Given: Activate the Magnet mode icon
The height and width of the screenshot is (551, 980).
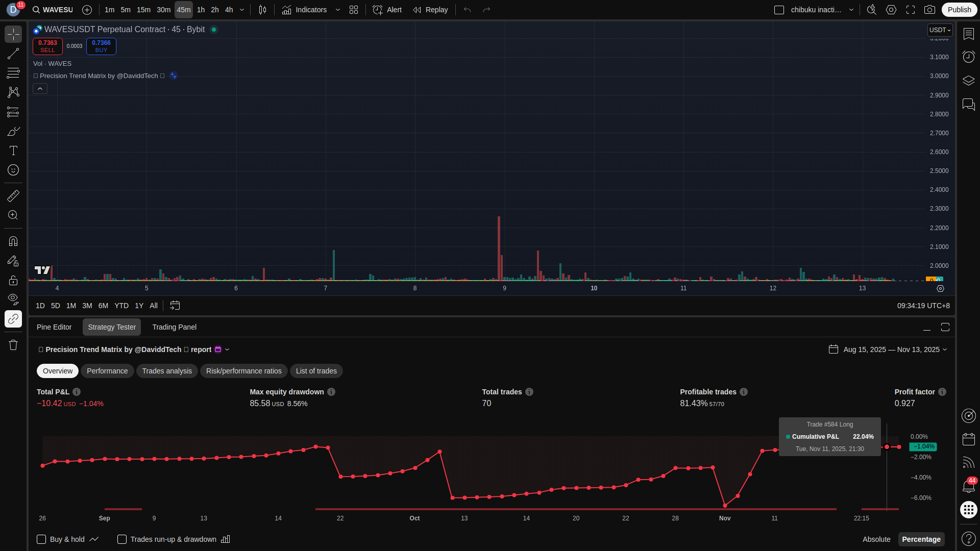Looking at the screenshot, I should pyautogui.click(x=13, y=241).
